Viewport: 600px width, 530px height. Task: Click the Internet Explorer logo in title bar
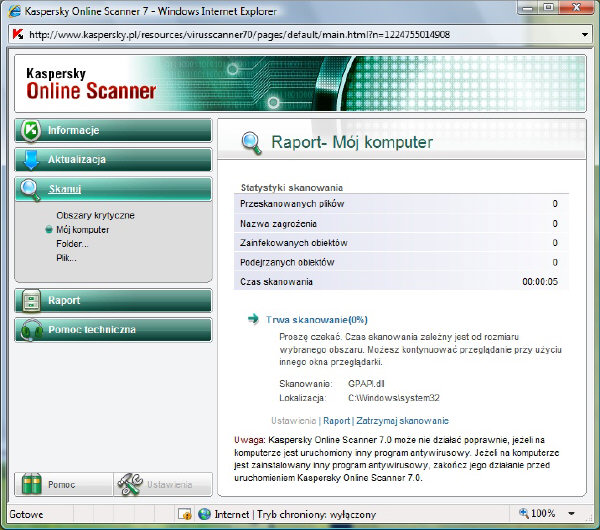point(15,11)
